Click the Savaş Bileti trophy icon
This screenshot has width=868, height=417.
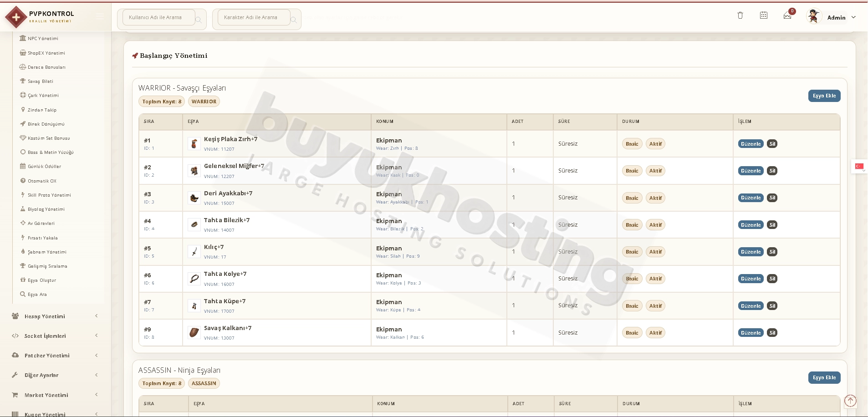coord(23,81)
